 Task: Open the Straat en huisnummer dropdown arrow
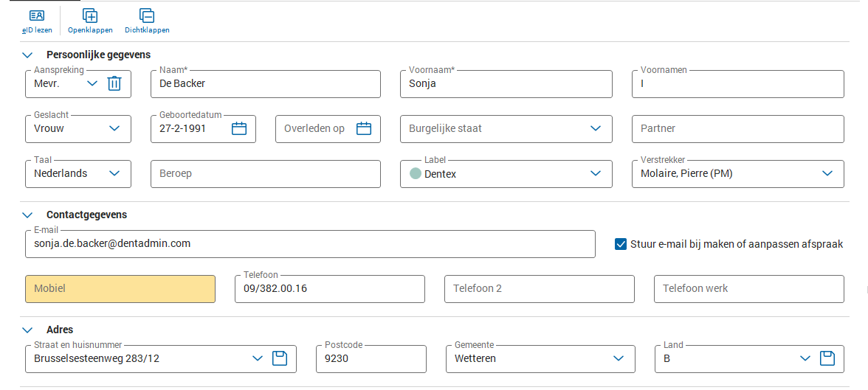pos(258,358)
